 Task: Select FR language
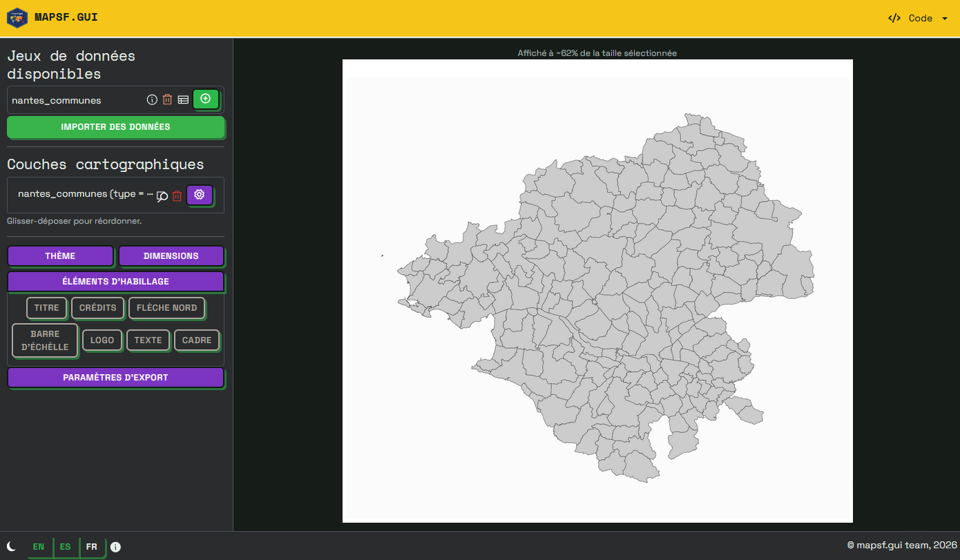tap(92, 547)
